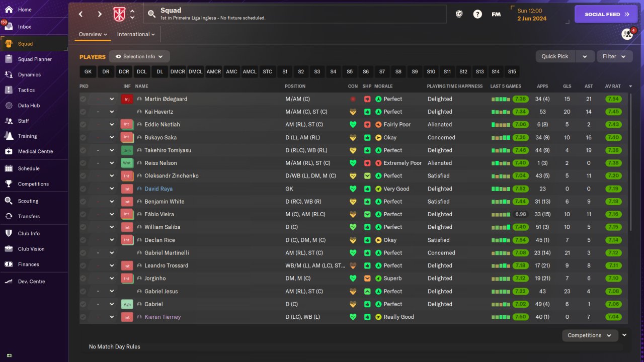The width and height of the screenshot is (644, 362).
Task: Open the International tab menu
Action: pos(136,34)
